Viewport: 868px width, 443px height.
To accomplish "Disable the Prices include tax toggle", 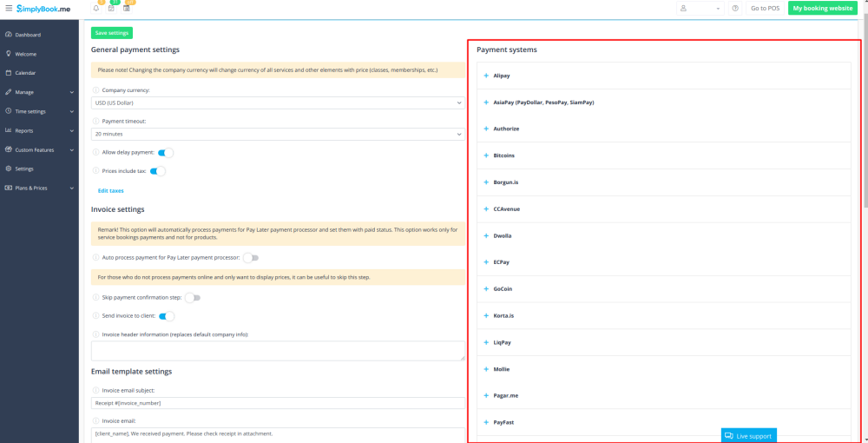I will tap(157, 171).
